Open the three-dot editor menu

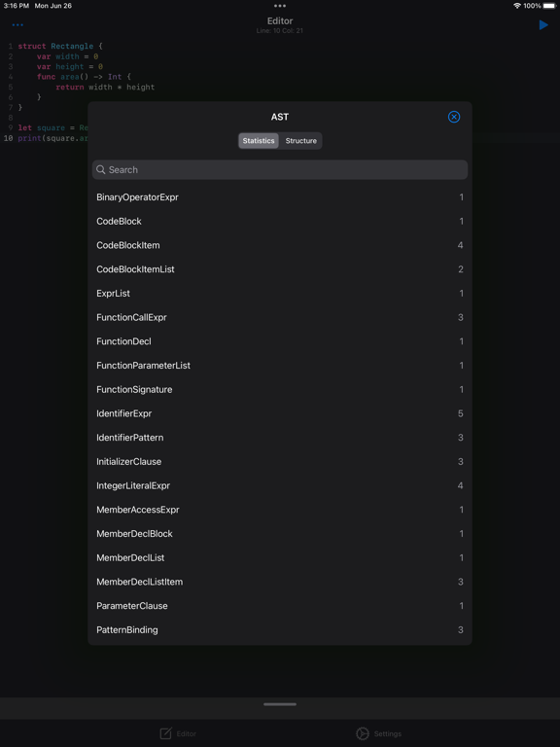(x=17, y=24)
